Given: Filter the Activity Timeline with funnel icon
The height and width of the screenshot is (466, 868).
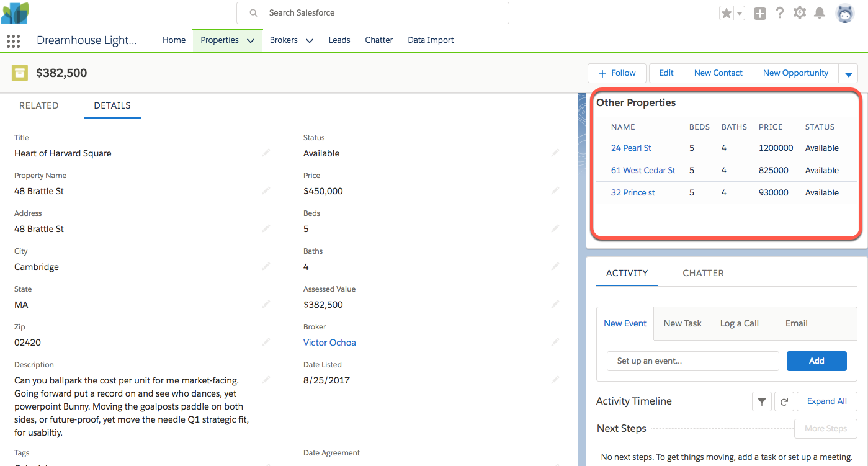Looking at the screenshot, I should pos(761,401).
